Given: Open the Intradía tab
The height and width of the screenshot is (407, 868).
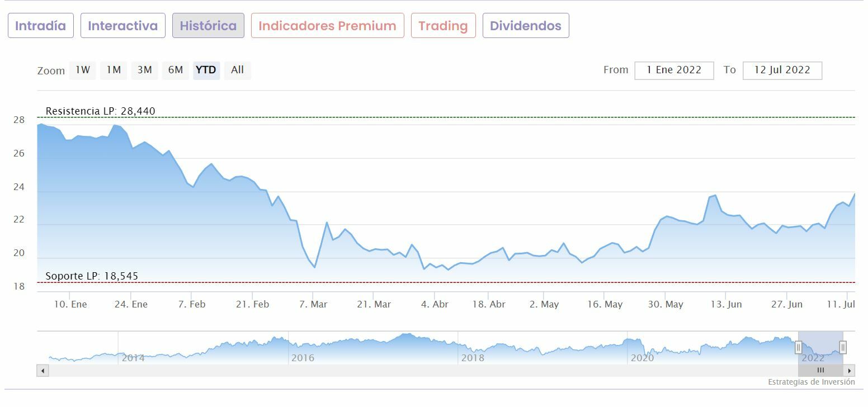Looking at the screenshot, I should point(41,26).
